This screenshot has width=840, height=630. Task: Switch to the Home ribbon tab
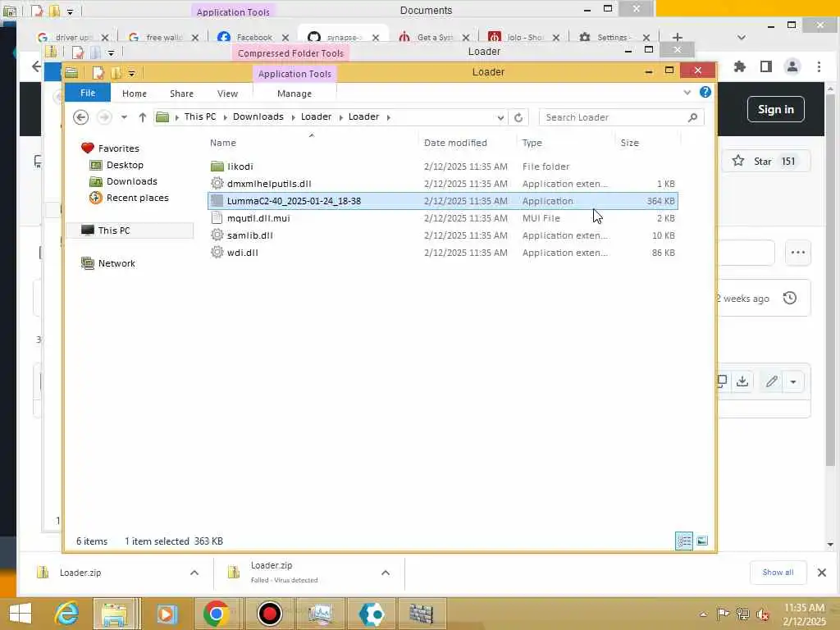click(x=134, y=94)
